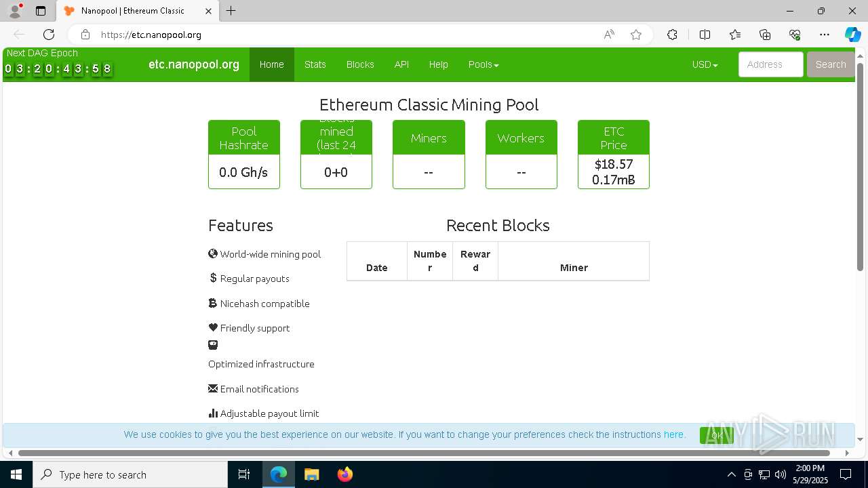Click the Address search input field
868x488 pixels.
click(x=771, y=64)
